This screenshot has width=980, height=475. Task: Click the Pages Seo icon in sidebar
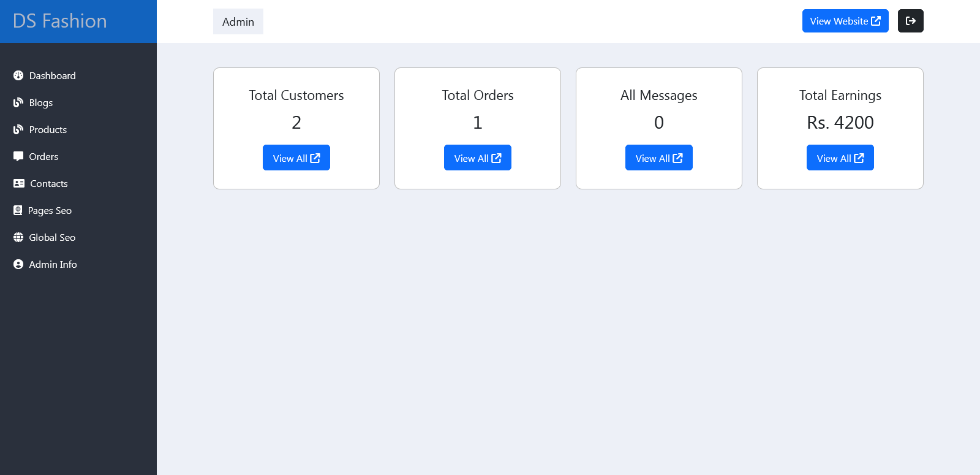tap(18, 210)
